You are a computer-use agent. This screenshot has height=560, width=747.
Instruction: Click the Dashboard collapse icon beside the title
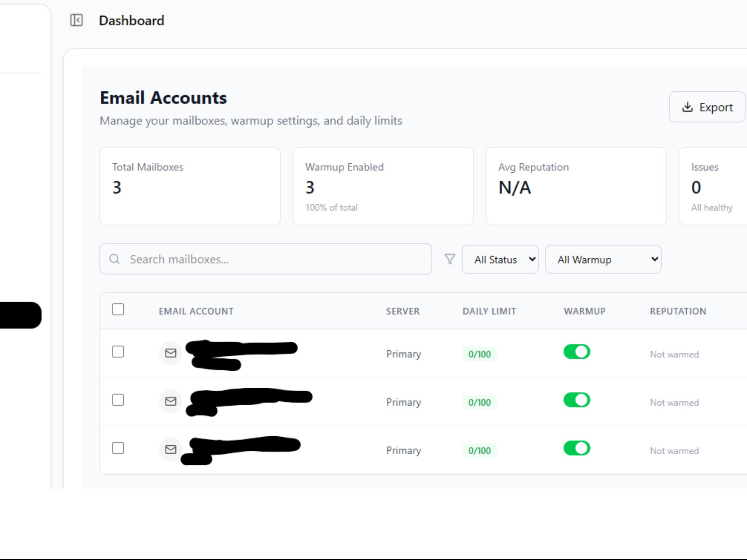77,20
